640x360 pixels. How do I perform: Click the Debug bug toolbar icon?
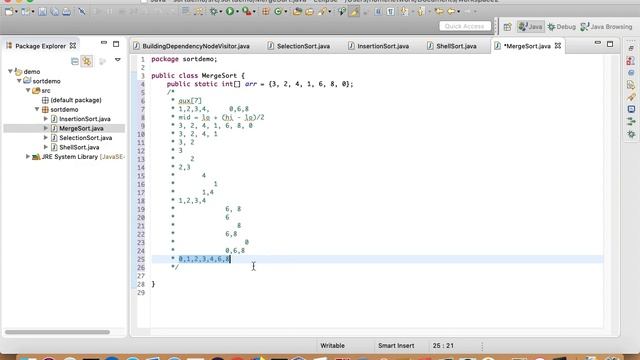click(x=213, y=11)
